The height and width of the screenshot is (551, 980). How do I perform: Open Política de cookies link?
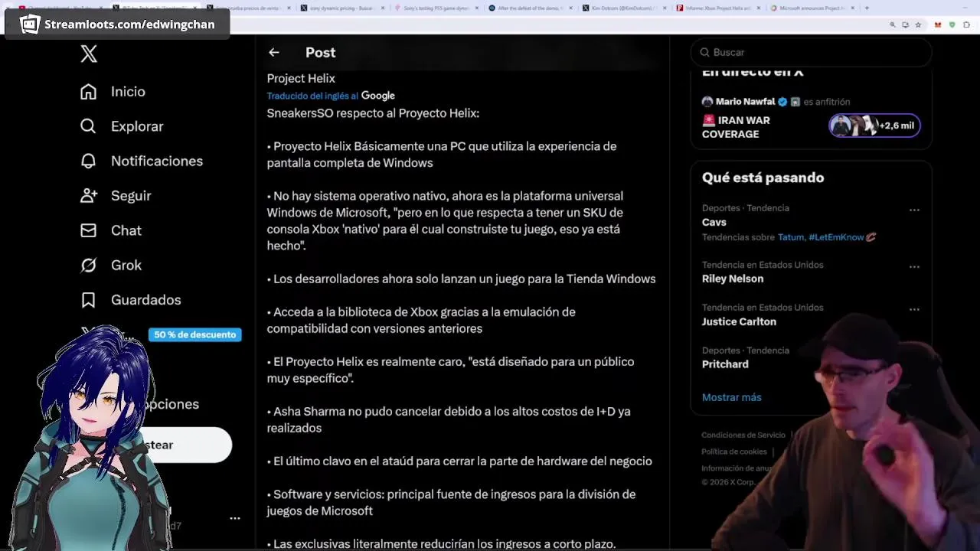pos(734,452)
